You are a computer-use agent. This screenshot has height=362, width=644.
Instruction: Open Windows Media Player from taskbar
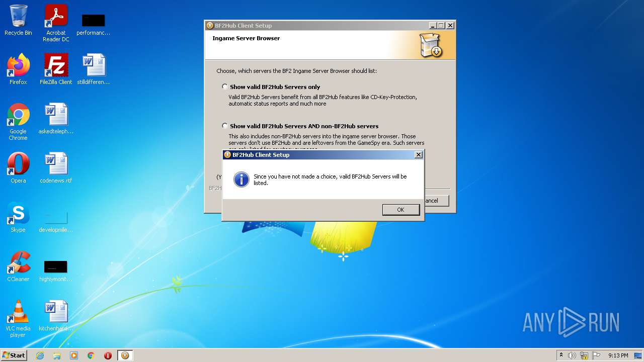pos(74,355)
